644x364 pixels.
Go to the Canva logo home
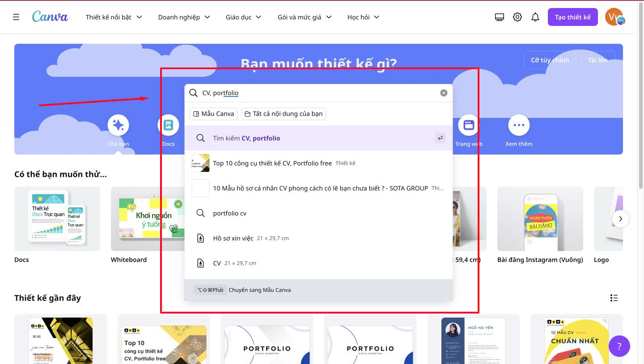[x=50, y=17]
